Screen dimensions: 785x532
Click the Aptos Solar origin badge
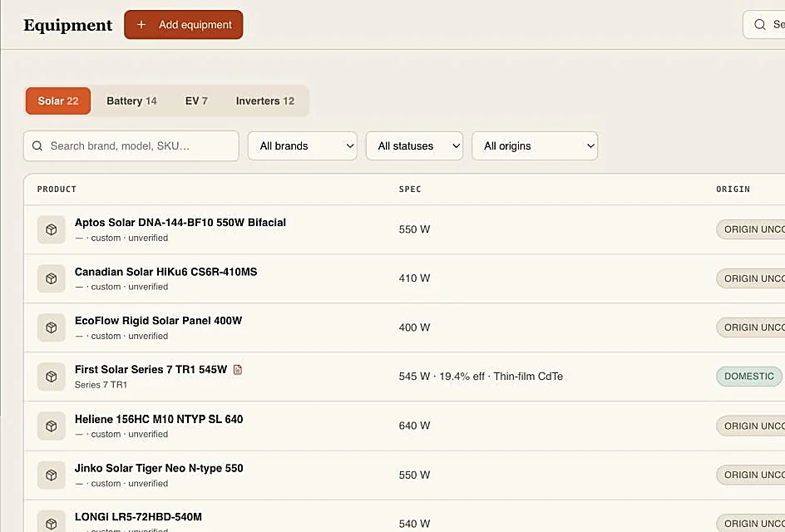(750, 229)
